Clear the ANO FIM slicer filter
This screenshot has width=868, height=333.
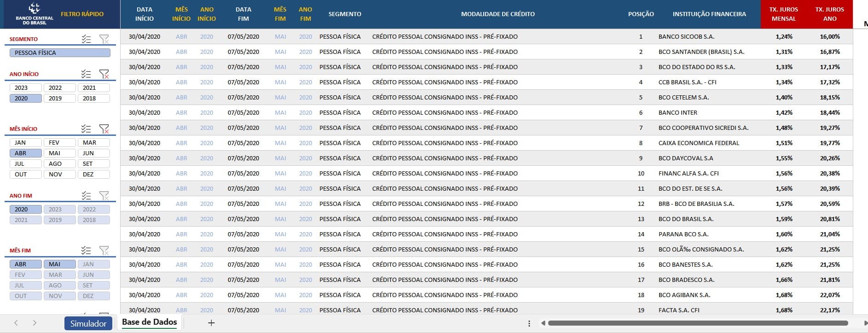pyautogui.click(x=104, y=195)
